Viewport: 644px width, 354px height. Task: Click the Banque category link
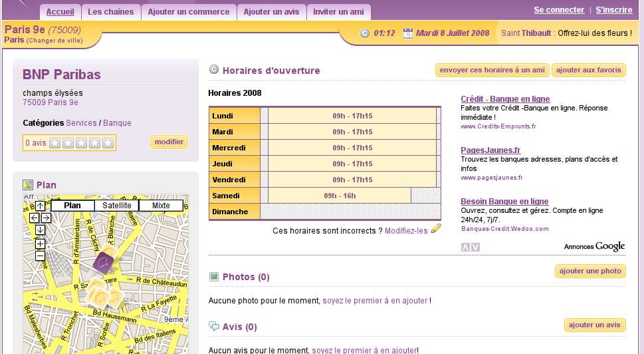pos(117,123)
